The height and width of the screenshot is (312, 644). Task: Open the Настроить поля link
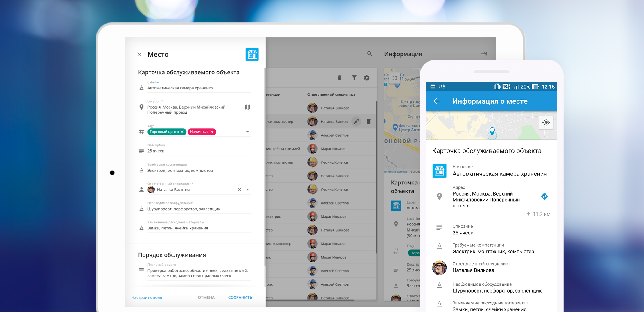(x=147, y=297)
